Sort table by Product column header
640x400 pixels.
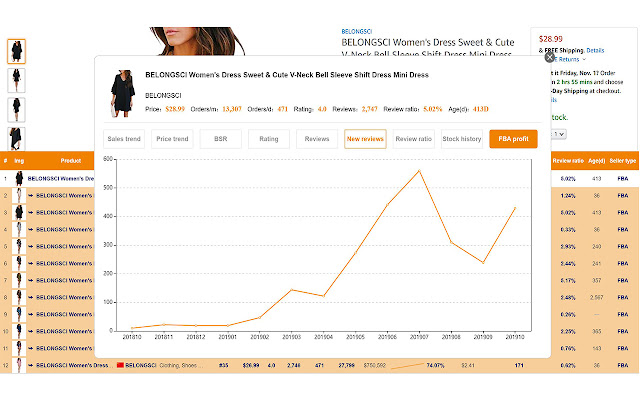(71, 161)
